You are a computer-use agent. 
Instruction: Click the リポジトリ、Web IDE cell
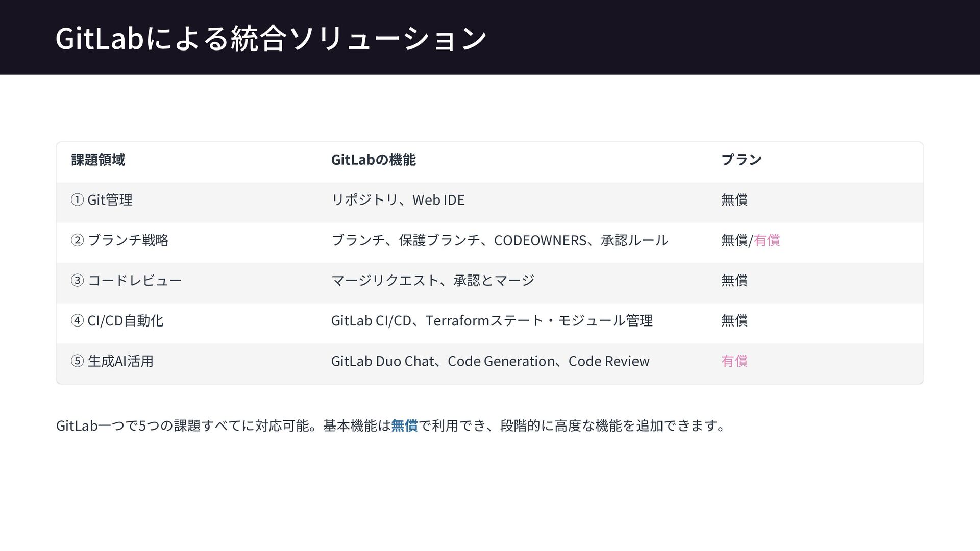398,200
